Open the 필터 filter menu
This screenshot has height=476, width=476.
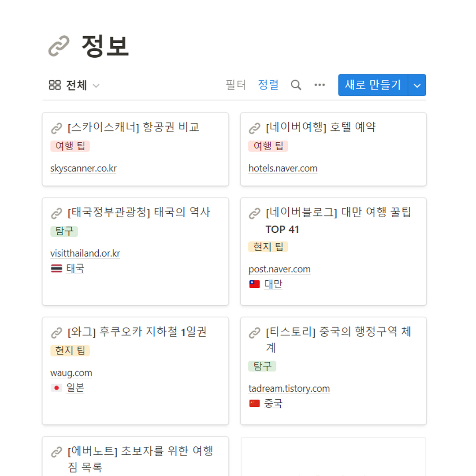[236, 85]
